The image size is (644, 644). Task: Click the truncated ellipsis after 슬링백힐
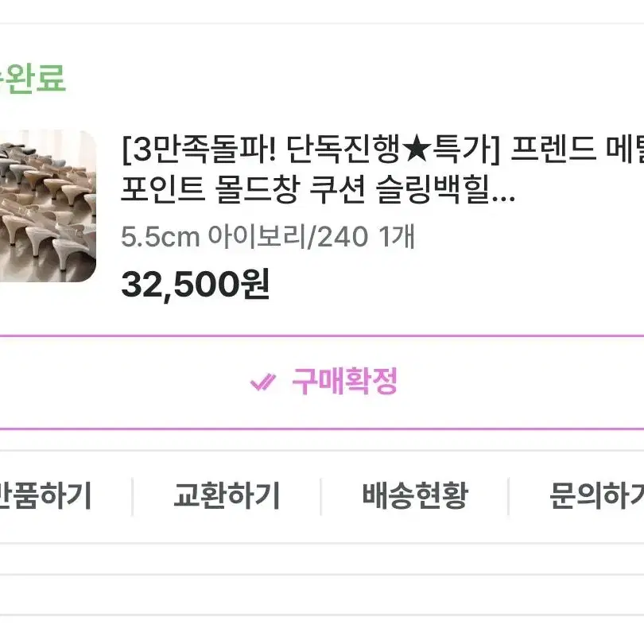click(x=503, y=197)
